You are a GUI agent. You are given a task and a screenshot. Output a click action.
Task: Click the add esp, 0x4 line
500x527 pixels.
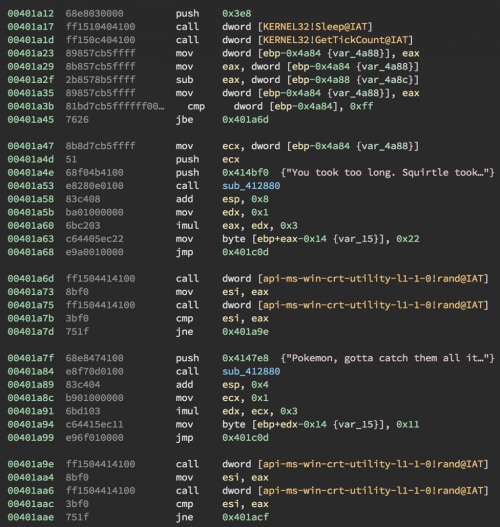pos(222,385)
